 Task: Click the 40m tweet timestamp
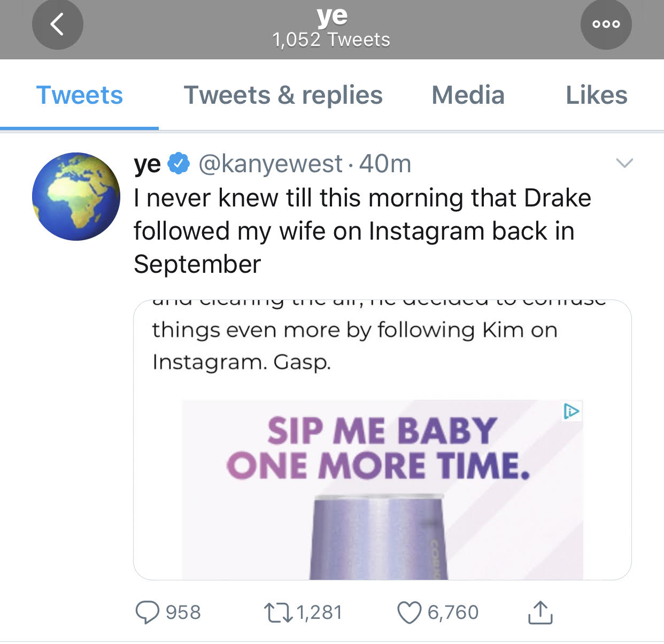click(x=385, y=164)
